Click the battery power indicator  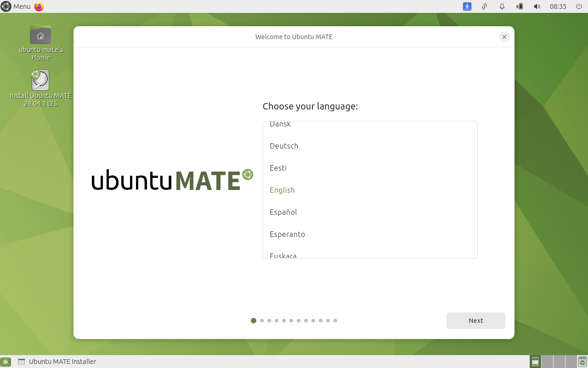520,6
